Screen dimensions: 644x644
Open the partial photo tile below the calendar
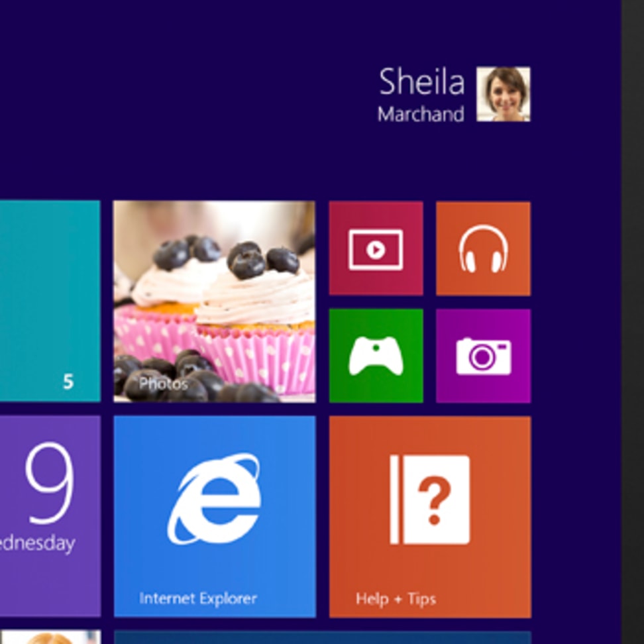pyautogui.click(x=50, y=637)
